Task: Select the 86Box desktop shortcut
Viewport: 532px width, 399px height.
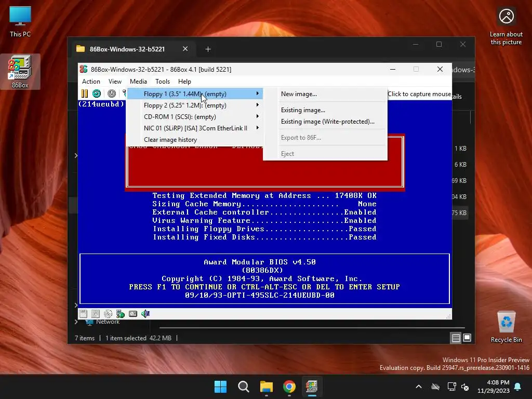Action: click(x=20, y=72)
